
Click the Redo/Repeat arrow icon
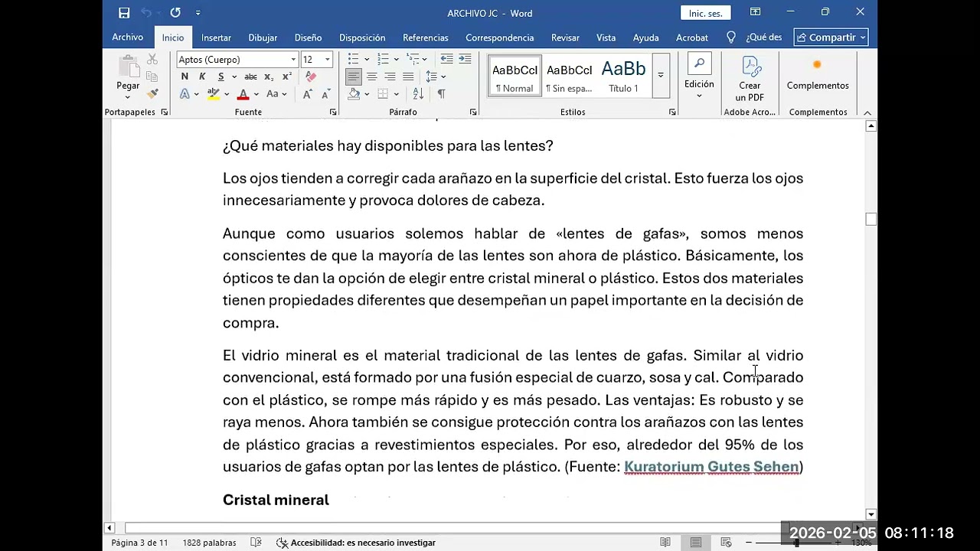coord(175,13)
